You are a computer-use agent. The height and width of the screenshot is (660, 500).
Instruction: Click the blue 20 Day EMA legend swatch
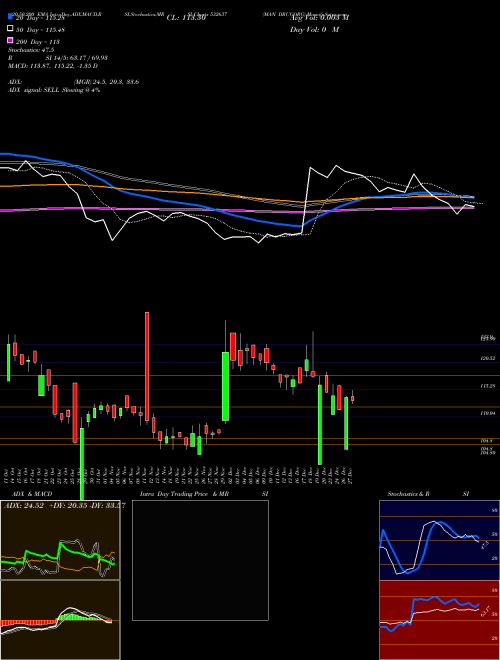click(x=11, y=17)
